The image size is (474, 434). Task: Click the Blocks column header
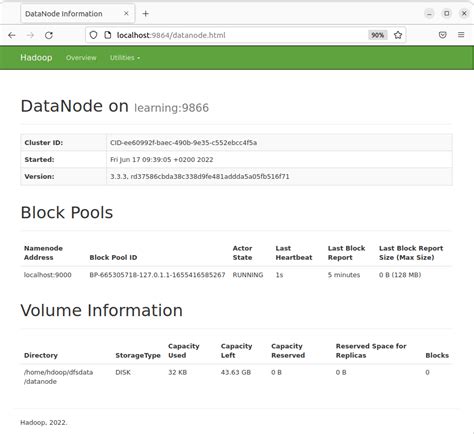point(437,356)
